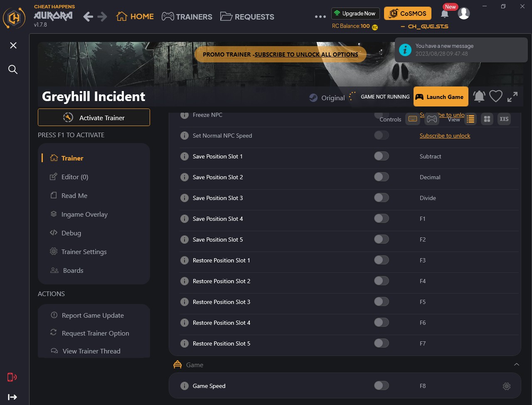Toggle Save Position Slot 1
This screenshot has width=532, height=405.
pos(381,156)
